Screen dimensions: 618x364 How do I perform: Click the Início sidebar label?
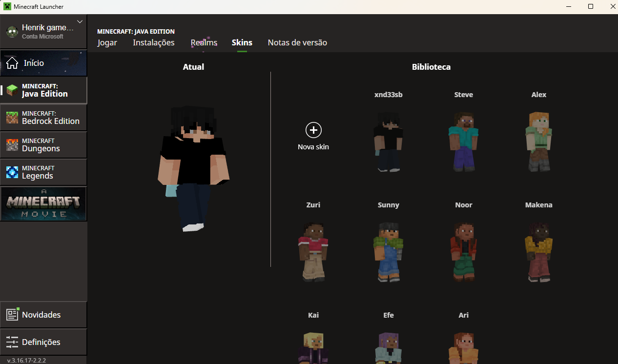34,63
